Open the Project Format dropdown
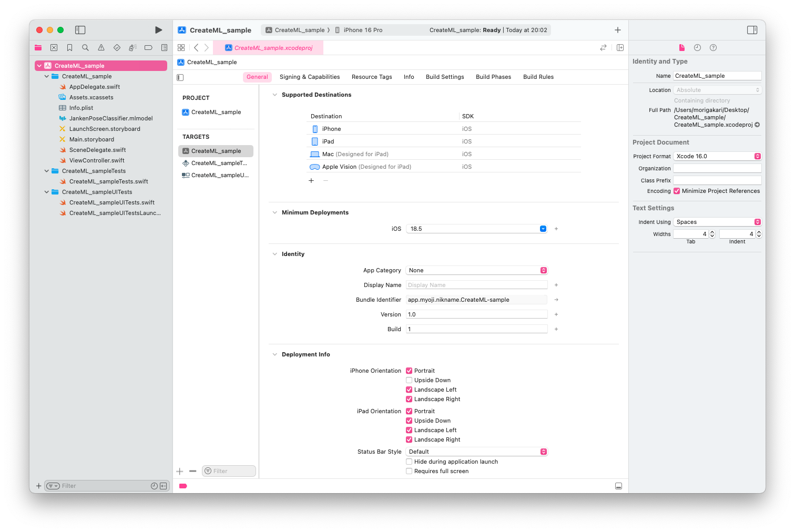795x532 pixels. click(x=717, y=156)
